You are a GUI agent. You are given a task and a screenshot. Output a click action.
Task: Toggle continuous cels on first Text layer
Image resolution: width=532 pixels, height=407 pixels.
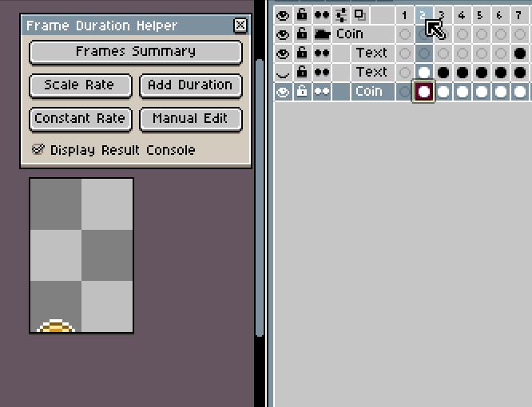click(321, 53)
